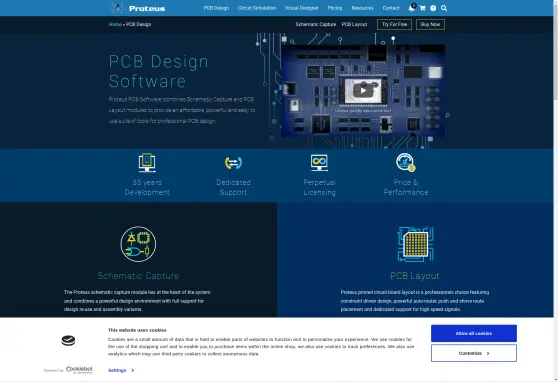Image resolution: width=558 pixels, height=382 pixels.
Task: Open the notifications bell icon
Action: coord(411,8)
